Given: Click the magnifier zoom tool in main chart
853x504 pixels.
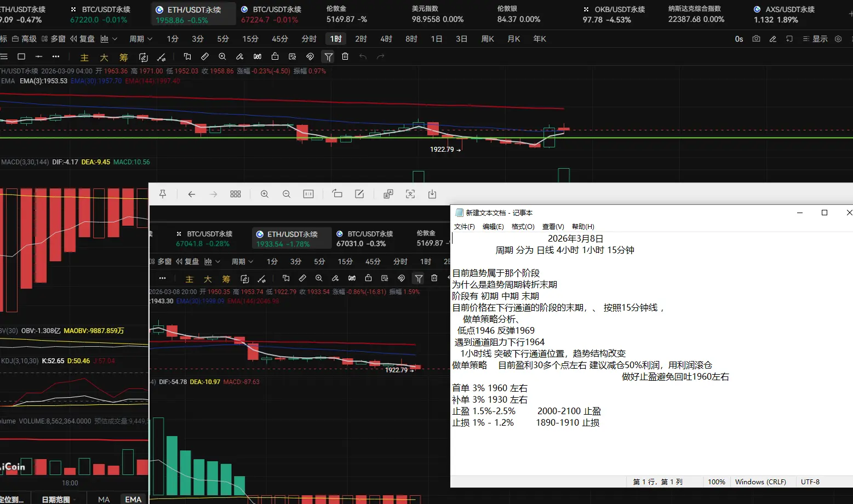Looking at the screenshot, I should [x=222, y=56].
